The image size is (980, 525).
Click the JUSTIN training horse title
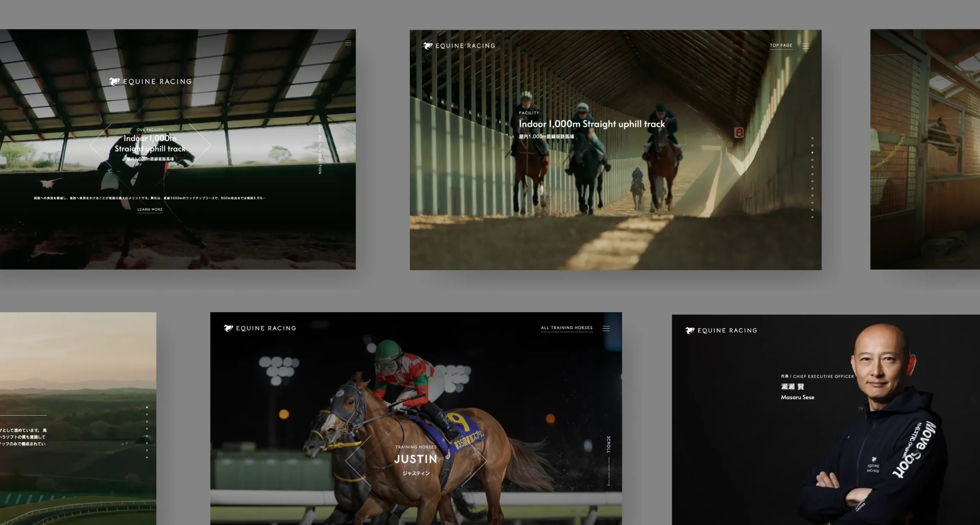pos(416,459)
